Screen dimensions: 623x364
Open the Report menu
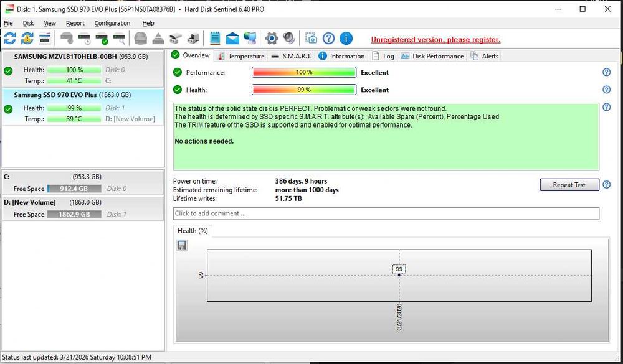click(75, 23)
